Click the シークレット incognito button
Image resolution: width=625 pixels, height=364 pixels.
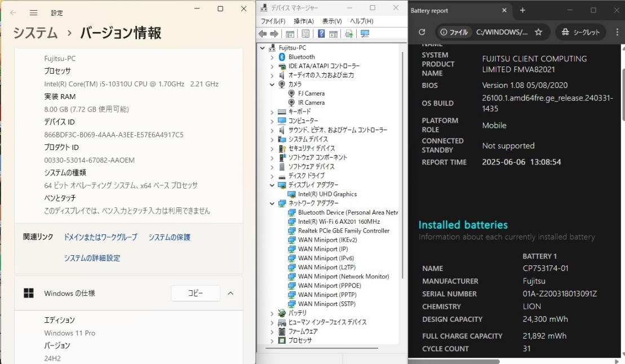(x=580, y=32)
